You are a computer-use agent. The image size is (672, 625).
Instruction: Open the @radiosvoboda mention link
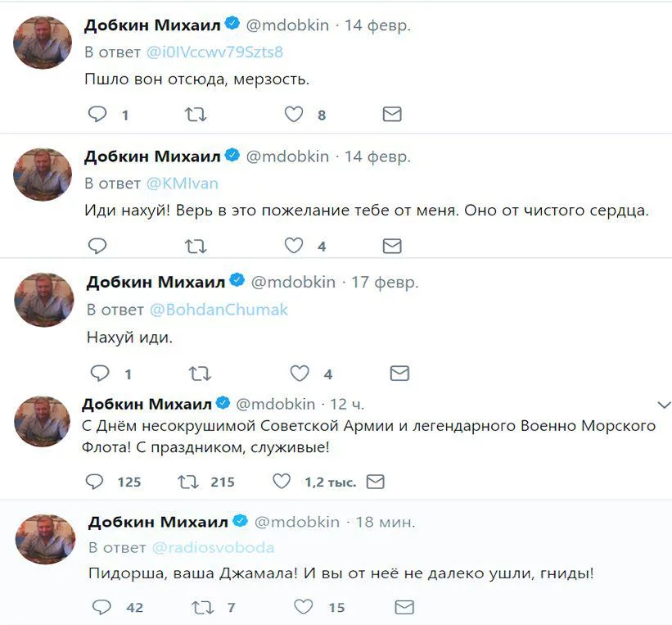point(211,547)
